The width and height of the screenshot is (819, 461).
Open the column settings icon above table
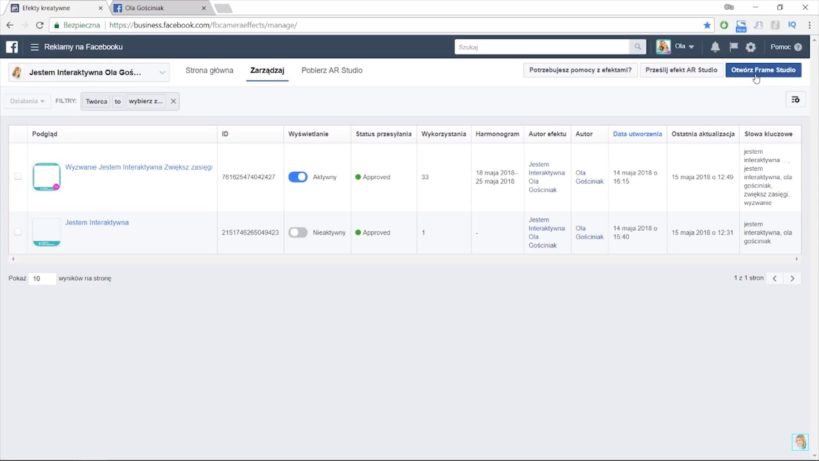click(x=795, y=100)
